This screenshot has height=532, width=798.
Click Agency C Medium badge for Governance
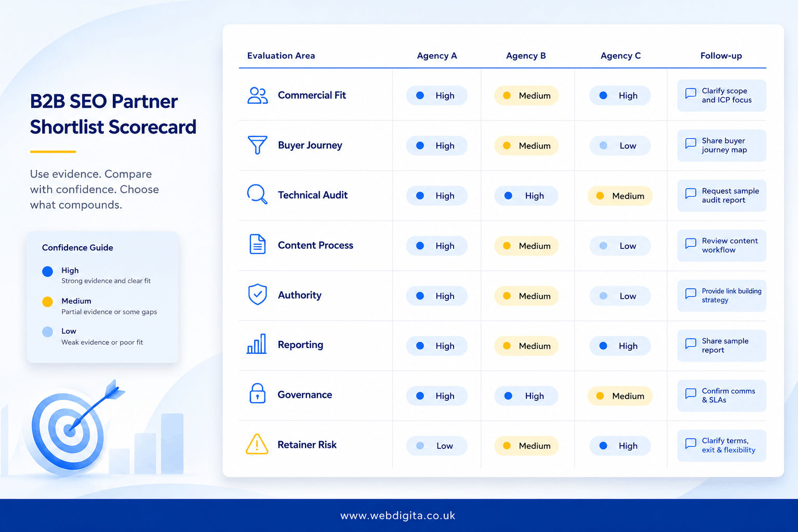[620, 396]
